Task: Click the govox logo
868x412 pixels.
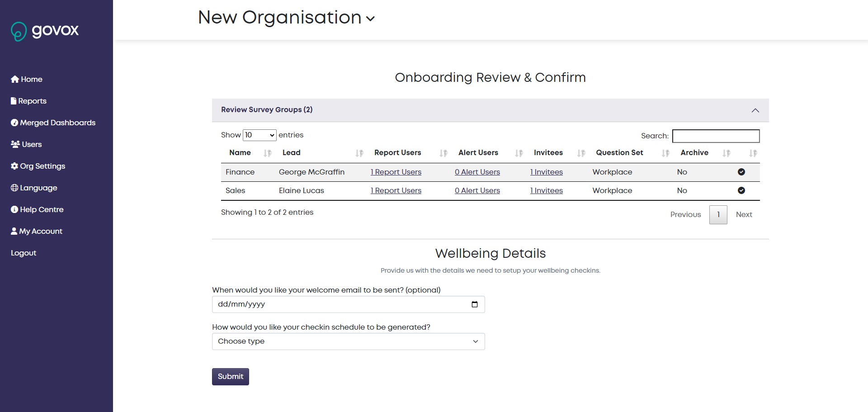Action: coord(45,31)
